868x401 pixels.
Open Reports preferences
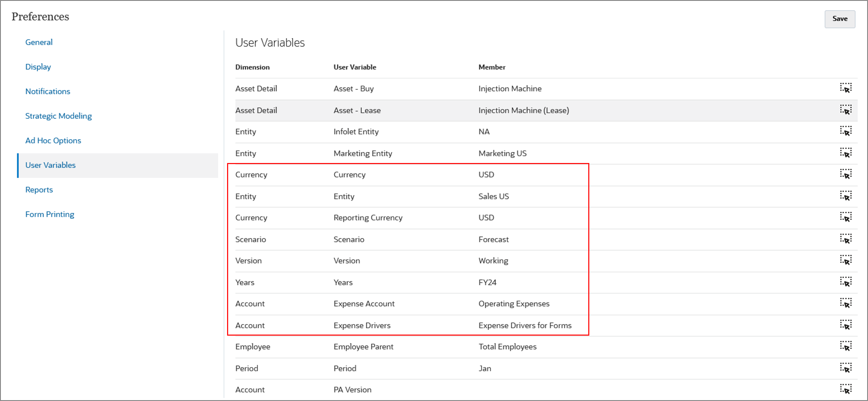click(x=39, y=190)
